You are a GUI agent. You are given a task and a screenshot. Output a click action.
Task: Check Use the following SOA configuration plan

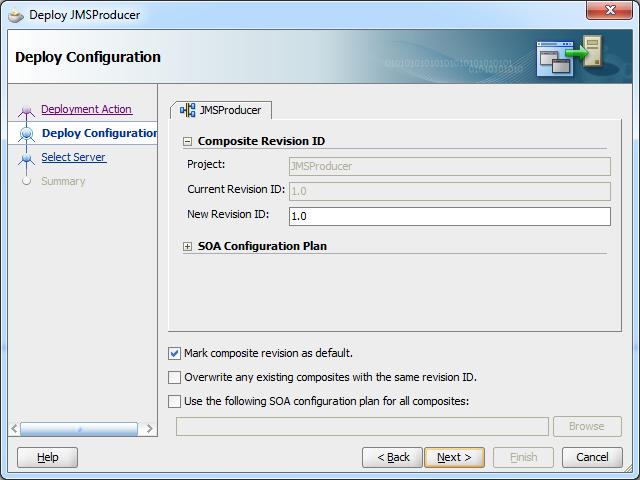174,401
